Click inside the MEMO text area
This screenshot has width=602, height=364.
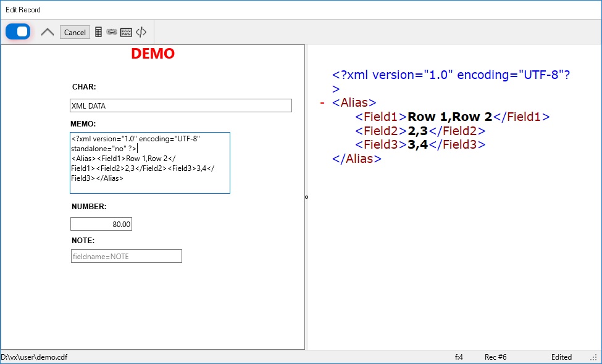point(149,162)
